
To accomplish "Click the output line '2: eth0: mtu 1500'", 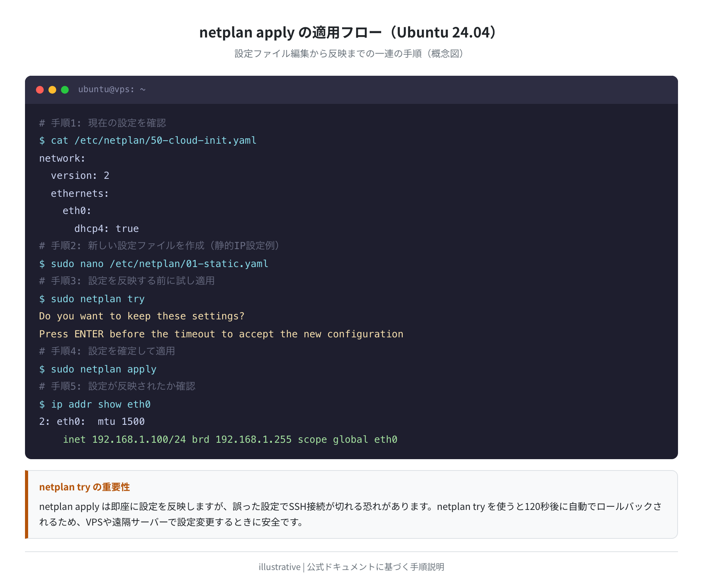I will click(92, 422).
